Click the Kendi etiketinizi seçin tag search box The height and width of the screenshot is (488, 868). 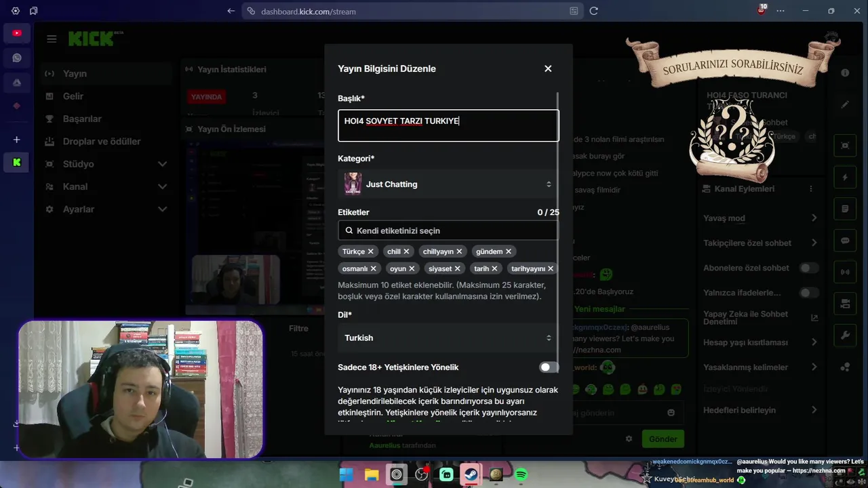(x=448, y=230)
